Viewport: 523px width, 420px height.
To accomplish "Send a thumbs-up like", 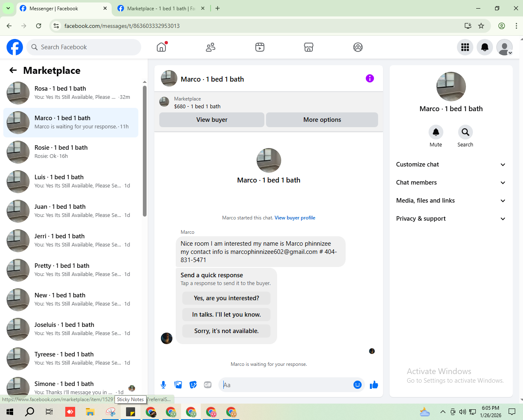I will 374,385.
